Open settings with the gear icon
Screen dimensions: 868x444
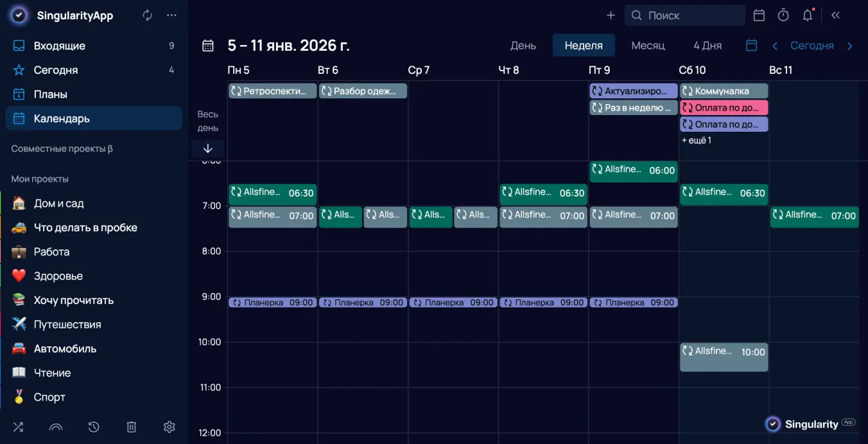[x=169, y=427]
